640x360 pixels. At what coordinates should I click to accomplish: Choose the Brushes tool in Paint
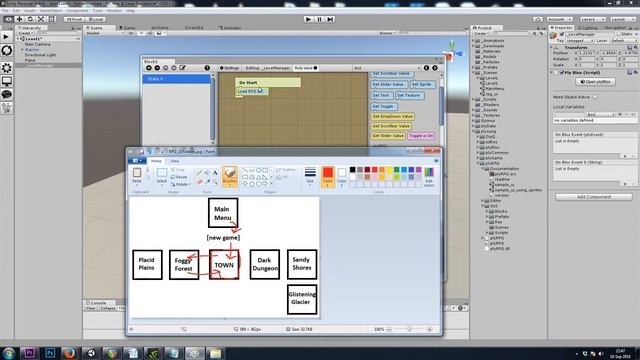(x=230, y=177)
